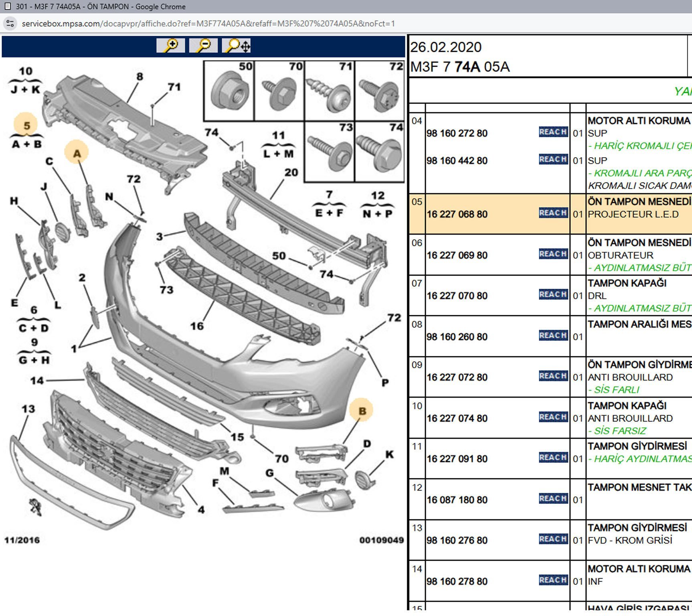
Task: Click the REACH badge for part 16 227 068 80
Action: click(553, 213)
